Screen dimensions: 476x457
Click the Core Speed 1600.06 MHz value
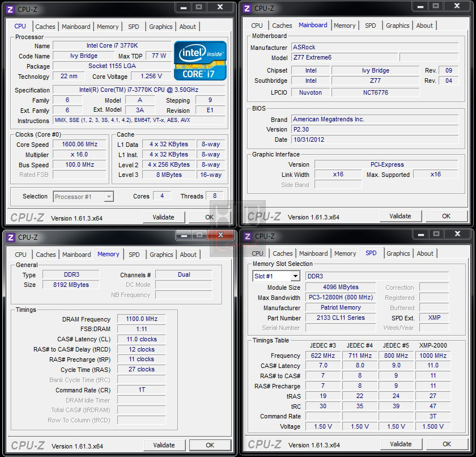(x=79, y=144)
